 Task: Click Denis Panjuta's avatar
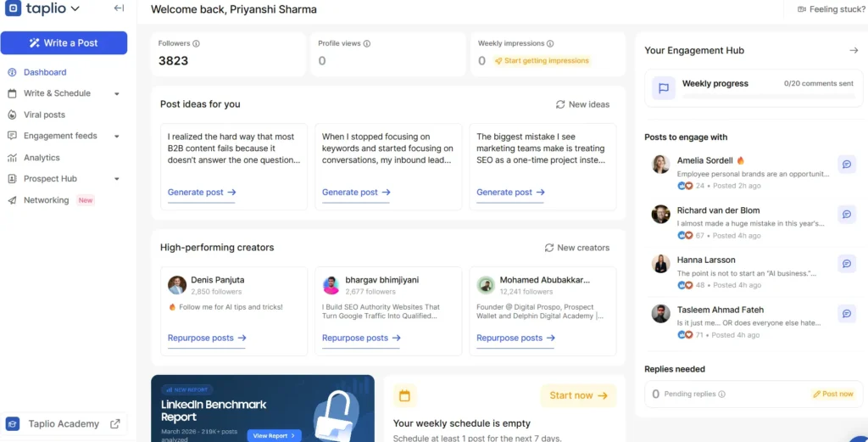(x=177, y=285)
